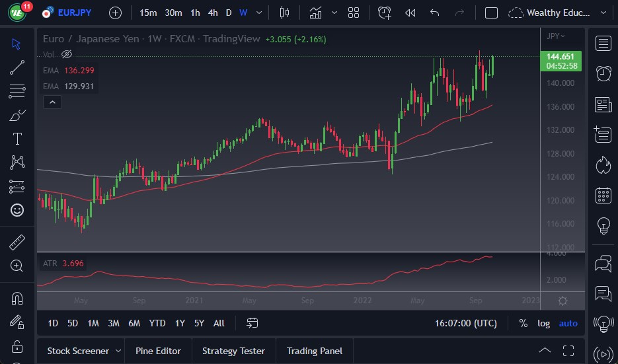Select the trend line drawing tool

pyautogui.click(x=17, y=67)
